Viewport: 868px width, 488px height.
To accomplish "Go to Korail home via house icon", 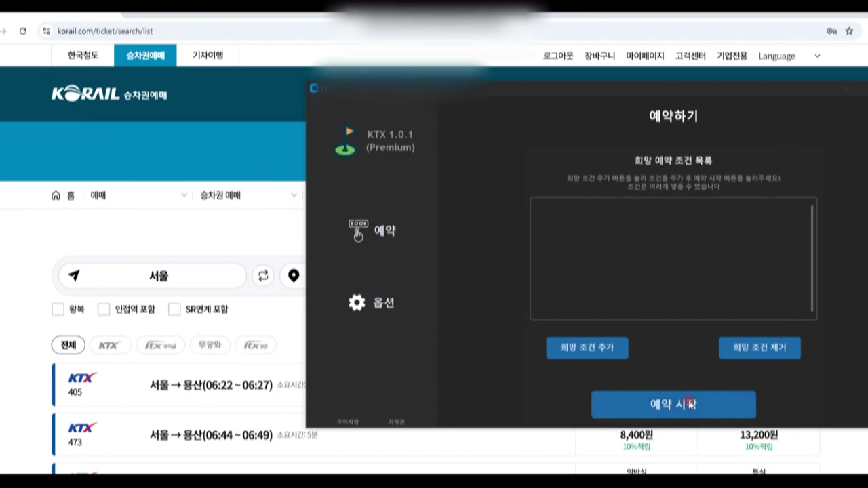I will [x=56, y=195].
